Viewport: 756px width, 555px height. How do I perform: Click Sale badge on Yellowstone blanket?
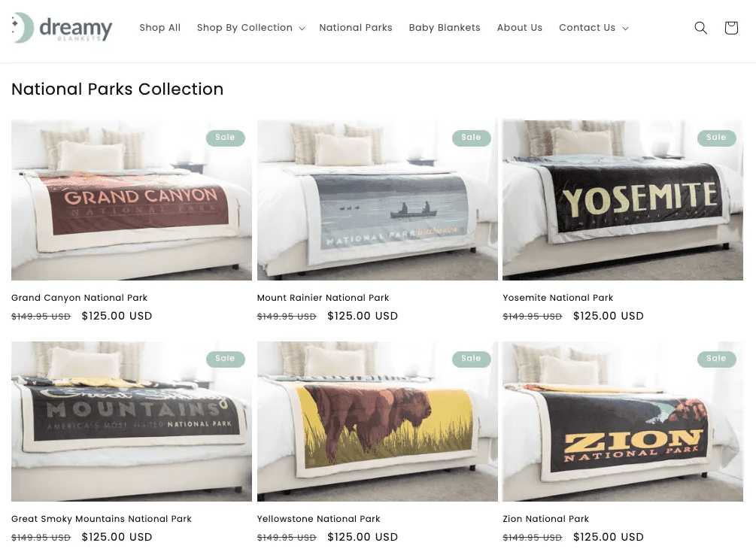point(471,359)
